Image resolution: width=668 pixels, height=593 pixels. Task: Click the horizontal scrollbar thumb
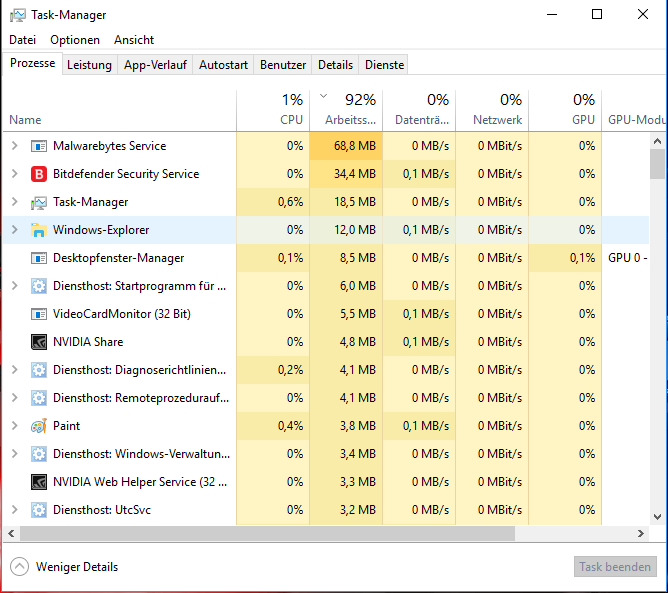267,533
